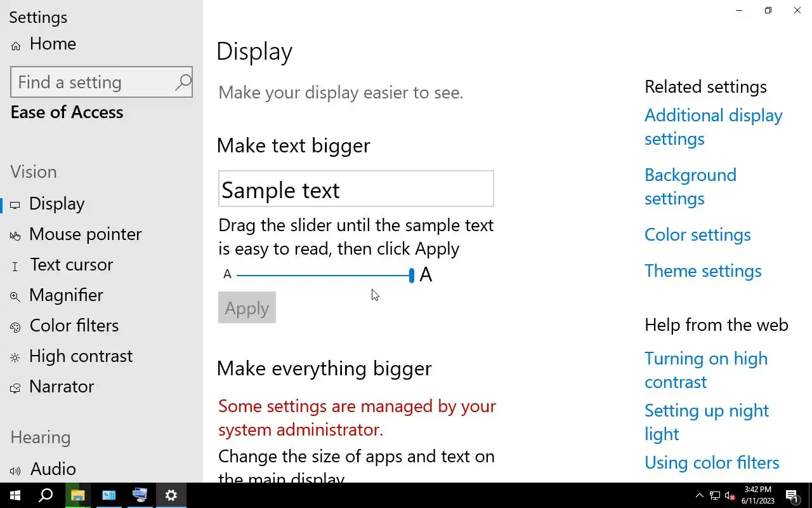Click the Find a setting search box
This screenshot has width=812, height=508.
point(94,83)
